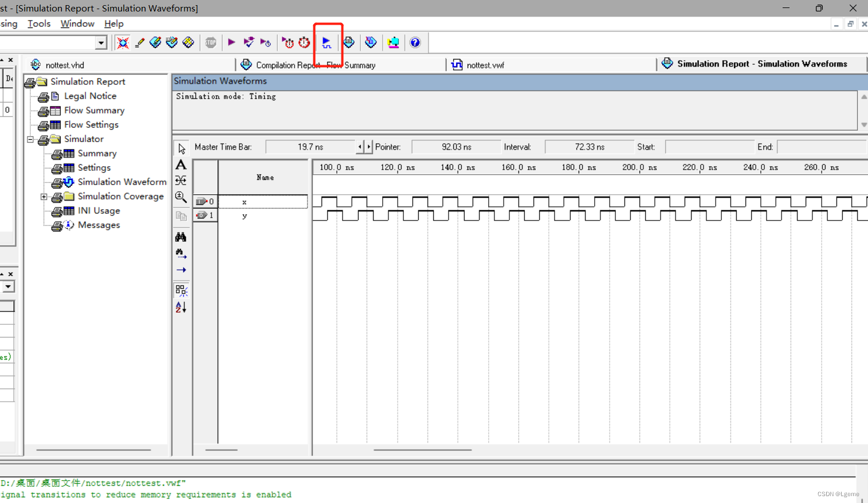Viewport: 868px width, 503px height.
Task: Select the Waveform Editing tool
Action: pos(181,181)
